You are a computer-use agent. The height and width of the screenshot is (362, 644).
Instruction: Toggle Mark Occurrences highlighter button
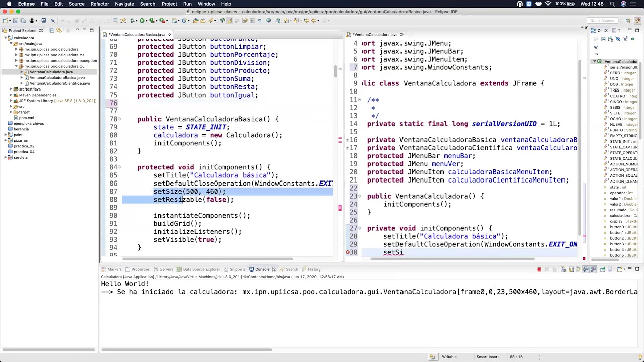(x=229, y=21)
